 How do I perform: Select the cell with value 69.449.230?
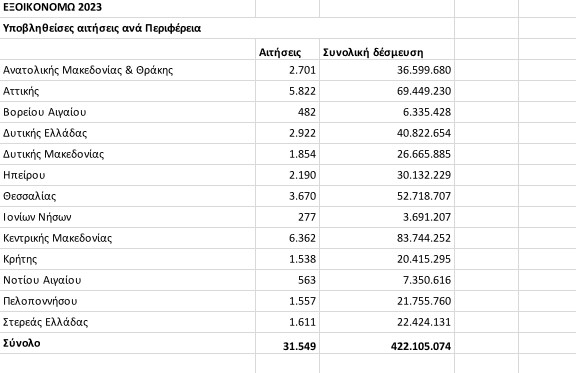tap(387, 91)
